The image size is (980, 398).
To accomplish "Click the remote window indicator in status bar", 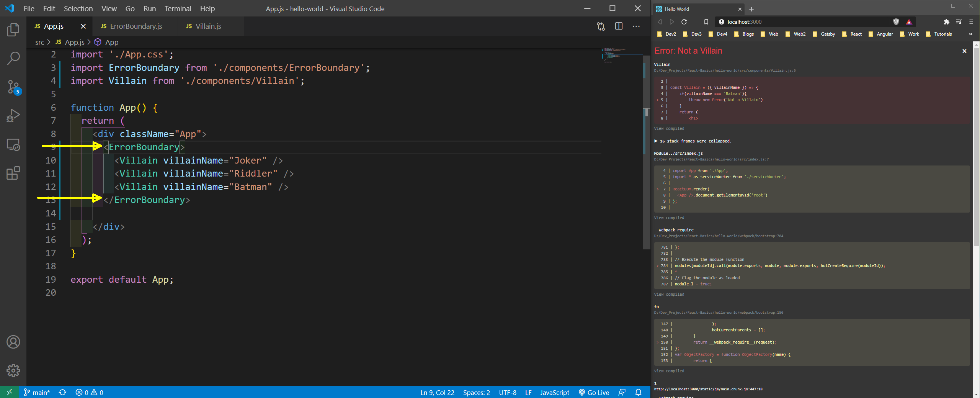I will pos(9,392).
